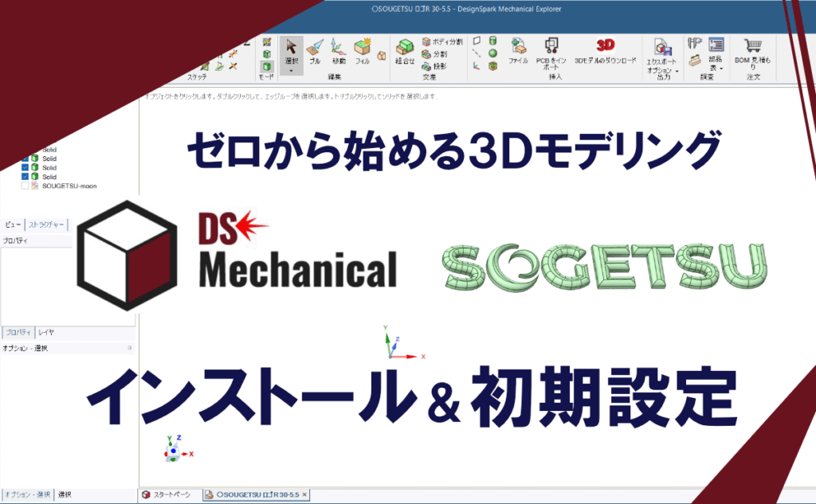Click the スケッチ ribbon group label
The width and height of the screenshot is (816, 504).
[197, 77]
